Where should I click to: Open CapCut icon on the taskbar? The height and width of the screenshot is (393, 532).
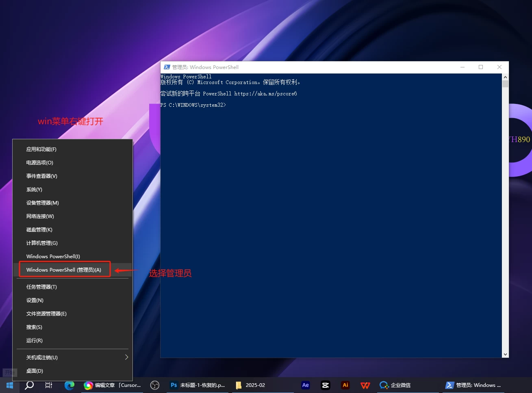click(326, 385)
